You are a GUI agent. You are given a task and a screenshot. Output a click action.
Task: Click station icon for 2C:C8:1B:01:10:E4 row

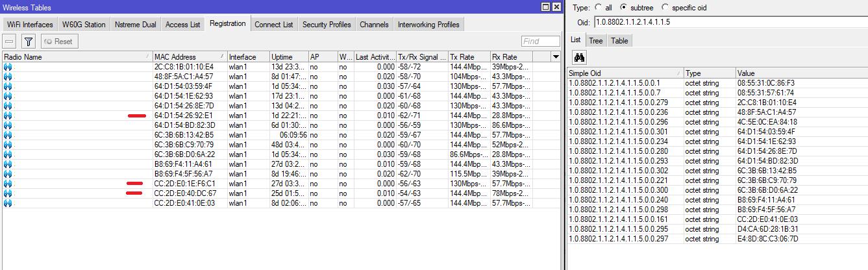[8, 67]
